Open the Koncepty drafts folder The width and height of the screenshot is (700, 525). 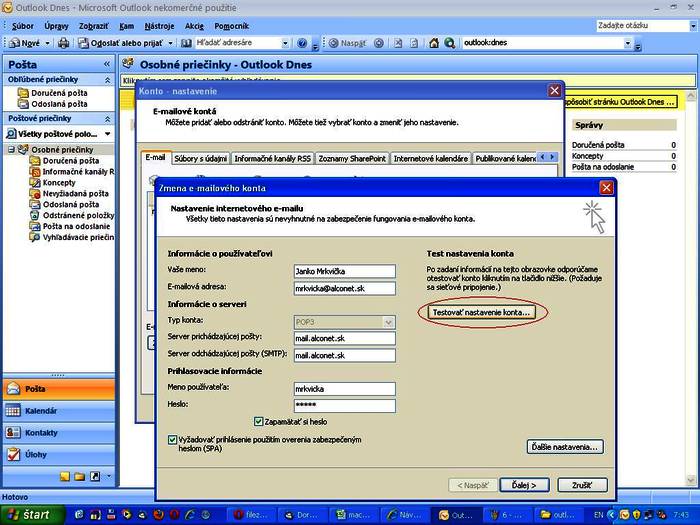[53, 183]
